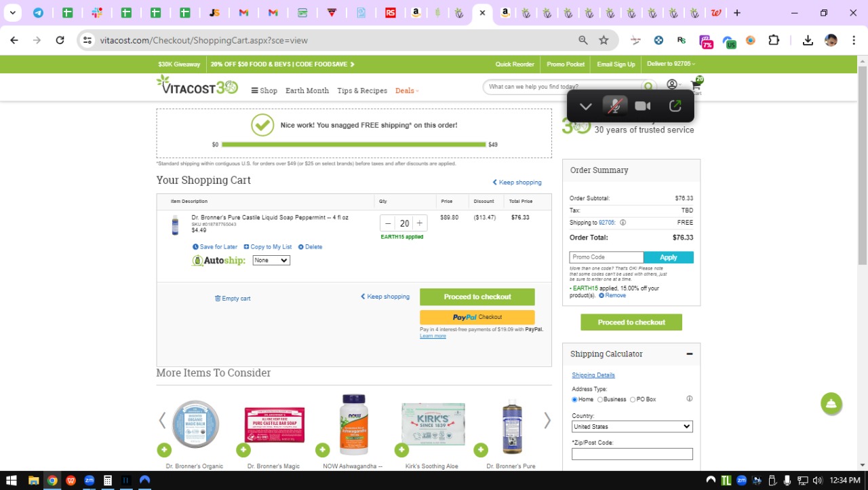Image resolution: width=868 pixels, height=490 pixels.
Task: Click the volume icon in the system tray
Action: tap(816, 480)
